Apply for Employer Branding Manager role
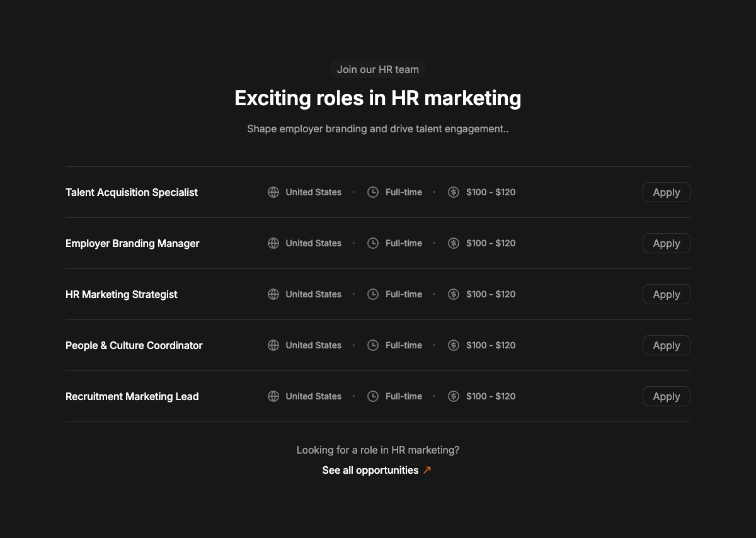The image size is (756, 538). click(x=667, y=243)
